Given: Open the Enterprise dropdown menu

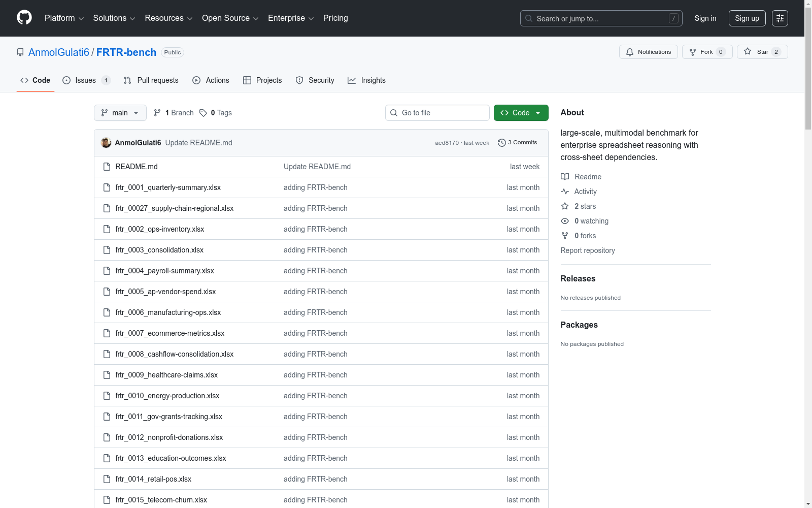Looking at the screenshot, I should pos(291,18).
